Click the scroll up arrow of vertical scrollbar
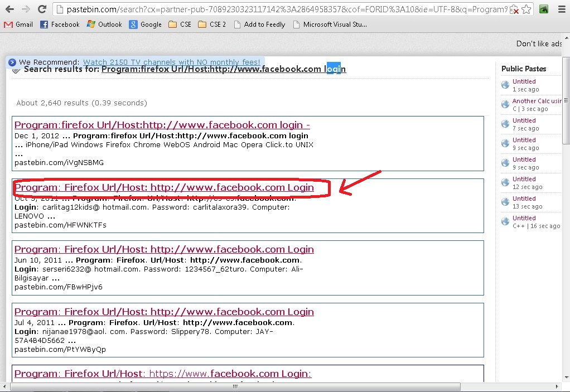570x392 pixels. pyautogui.click(x=566, y=37)
